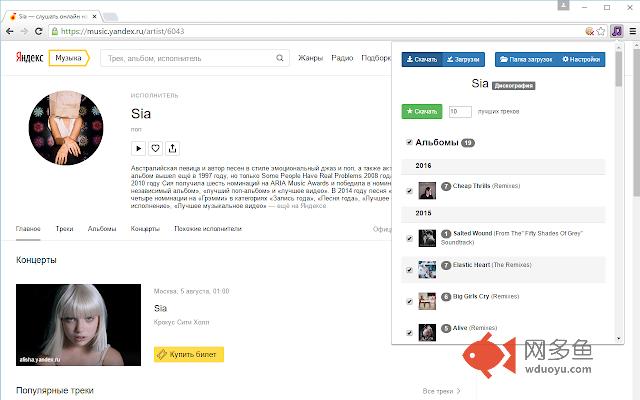Click the address bar URL
This screenshot has height=400, width=640.
coord(122,31)
